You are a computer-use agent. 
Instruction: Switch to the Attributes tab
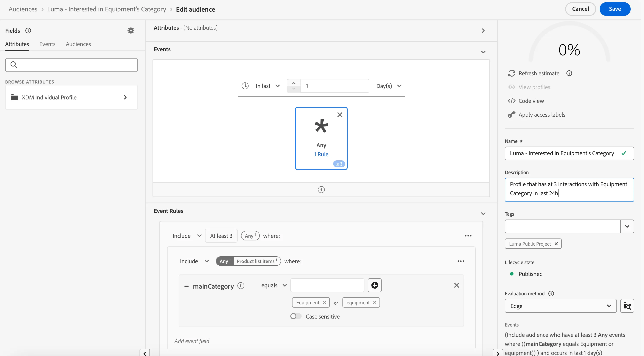pyautogui.click(x=17, y=44)
